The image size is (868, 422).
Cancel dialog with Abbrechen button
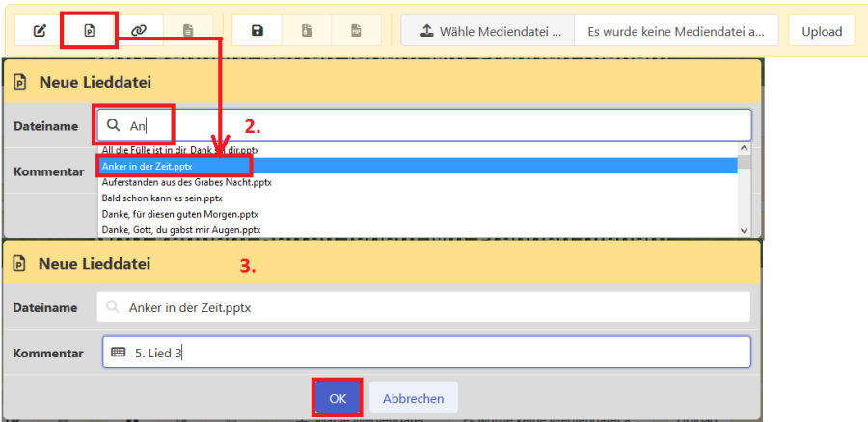click(413, 398)
